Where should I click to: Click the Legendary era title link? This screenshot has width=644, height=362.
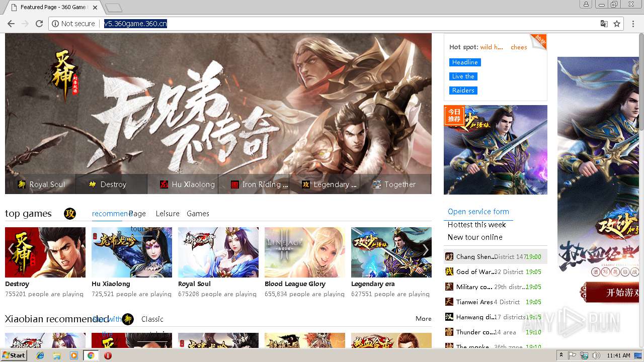click(373, 284)
